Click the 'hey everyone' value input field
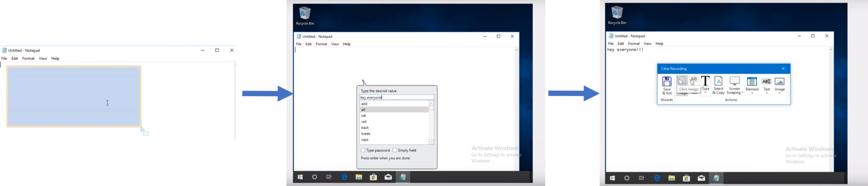Image resolution: width=868 pixels, height=186 pixels. pyautogui.click(x=396, y=97)
